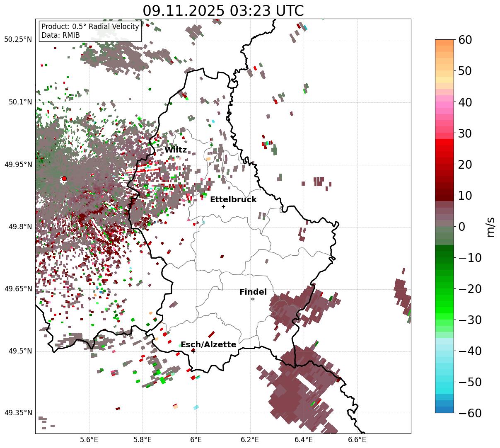Click the Wiltz city label

click(x=176, y=150)
